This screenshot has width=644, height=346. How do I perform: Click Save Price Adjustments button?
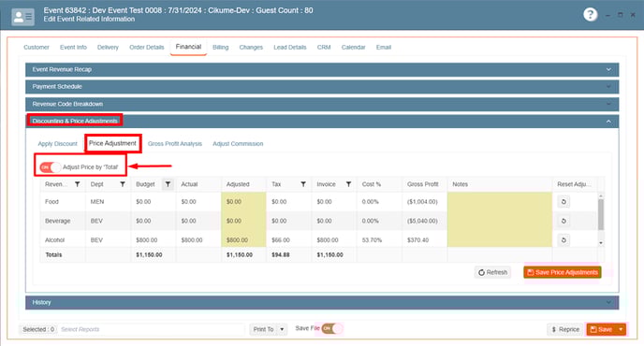[563, 272]
